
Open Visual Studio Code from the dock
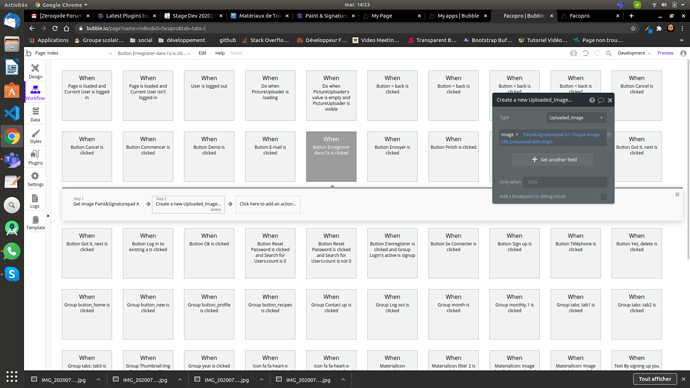12,113
